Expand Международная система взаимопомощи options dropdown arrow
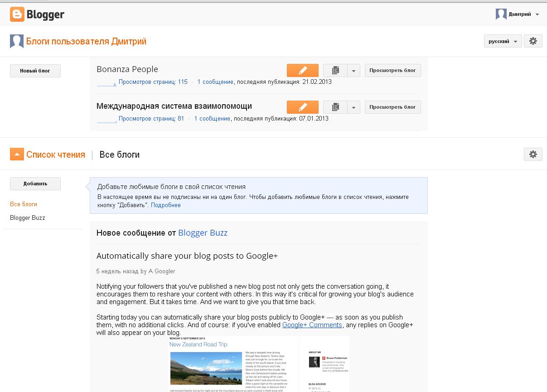The height and width of the screenshot is (392, 547). [354, 107]
